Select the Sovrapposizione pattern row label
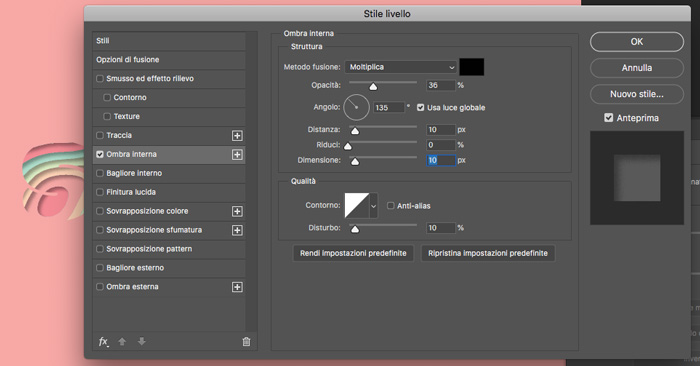700x366 pixels. tap(149, 249)
